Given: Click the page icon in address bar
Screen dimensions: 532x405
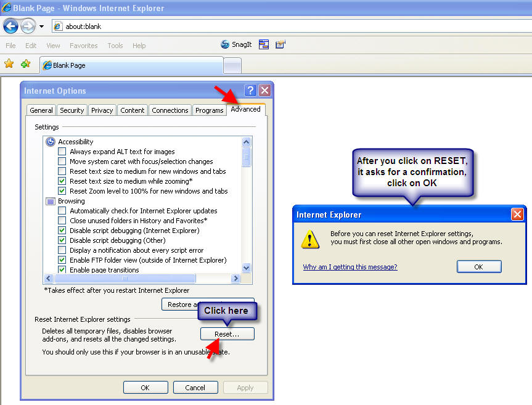Looking at the screenshot, I should [x=58, y=26].
